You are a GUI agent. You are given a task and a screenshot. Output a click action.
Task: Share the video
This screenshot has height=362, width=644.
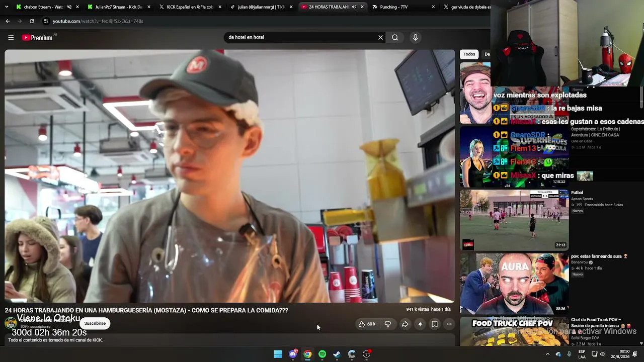point(405,324)
